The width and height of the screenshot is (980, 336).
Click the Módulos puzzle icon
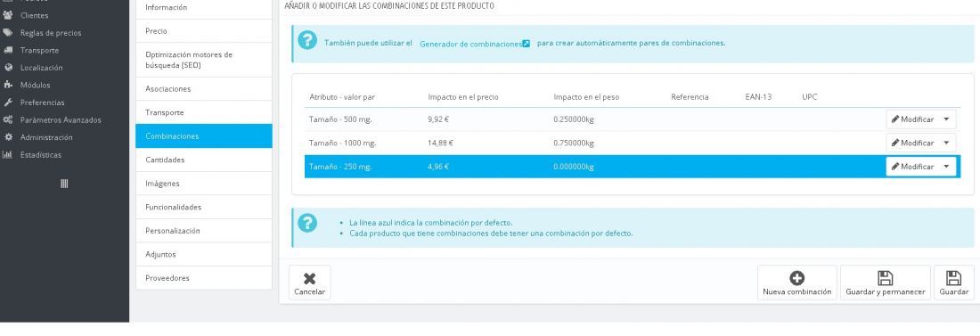(8, 85)
